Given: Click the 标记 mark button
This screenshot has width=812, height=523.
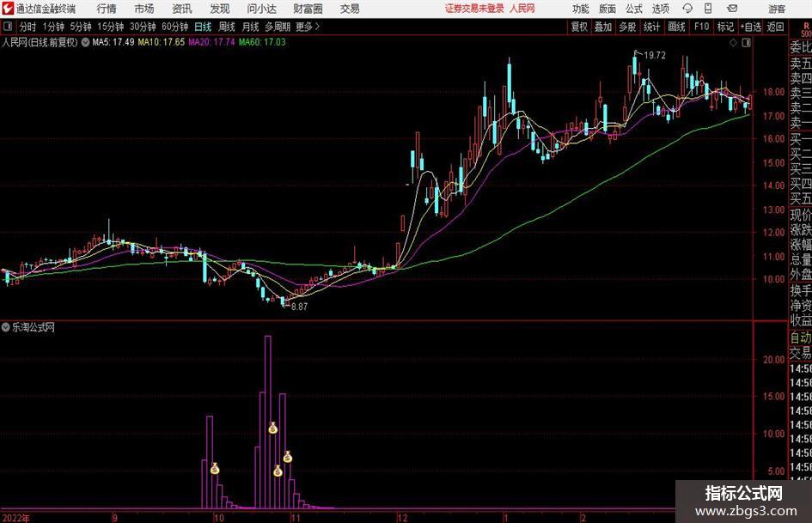Looking at the screenshot, I should 725,27.
